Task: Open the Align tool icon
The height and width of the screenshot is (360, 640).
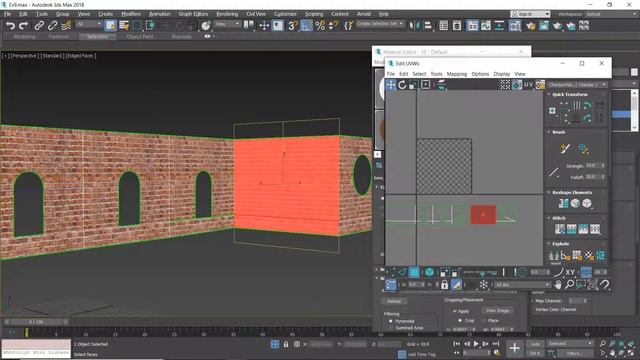Action: [428, 26]
